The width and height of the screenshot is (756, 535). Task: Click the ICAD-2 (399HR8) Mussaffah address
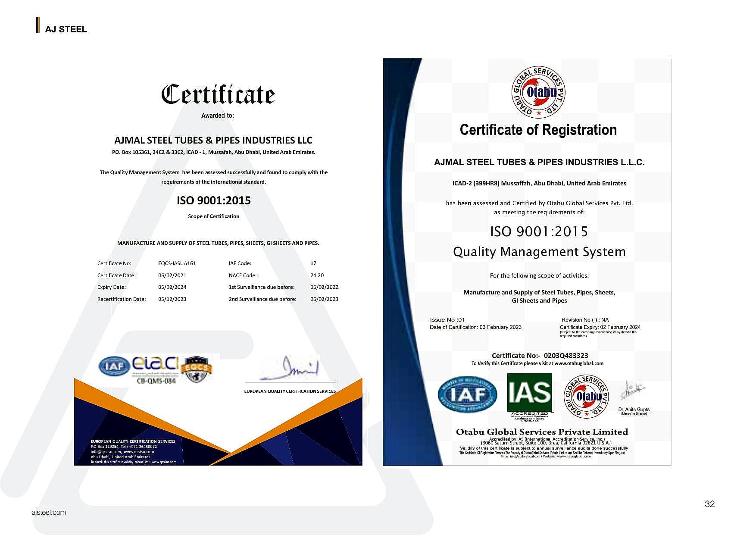tap(539, 183)
